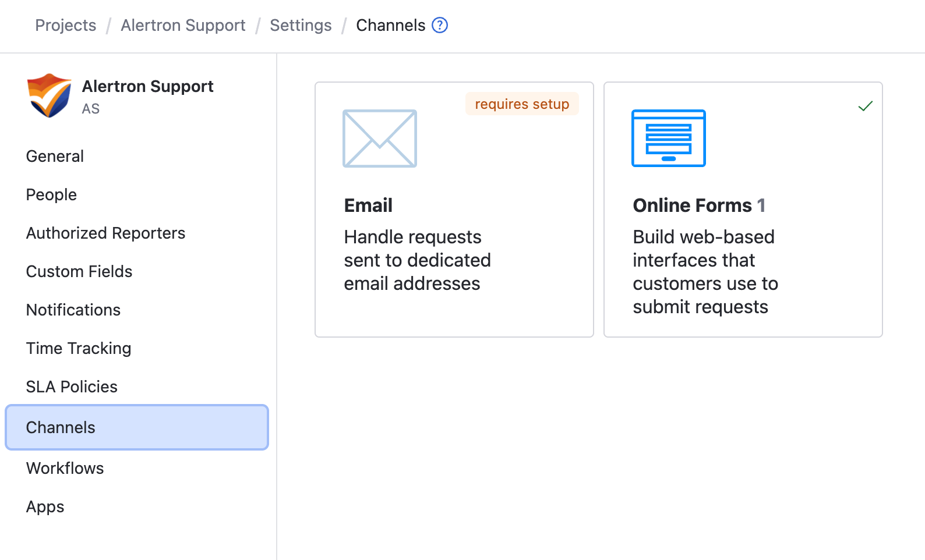Go to Alertron Support breadcrumb link

click(x=183, y=25)
